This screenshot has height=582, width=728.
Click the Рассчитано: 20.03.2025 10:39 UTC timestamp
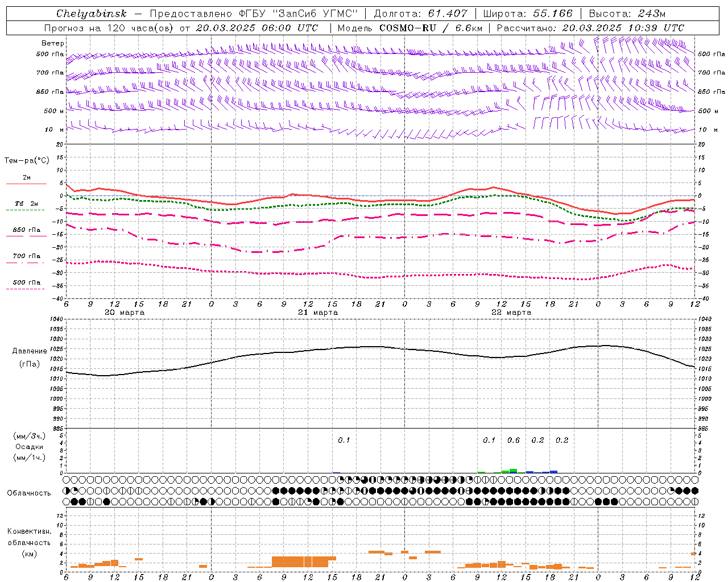(x=590, y=28)
